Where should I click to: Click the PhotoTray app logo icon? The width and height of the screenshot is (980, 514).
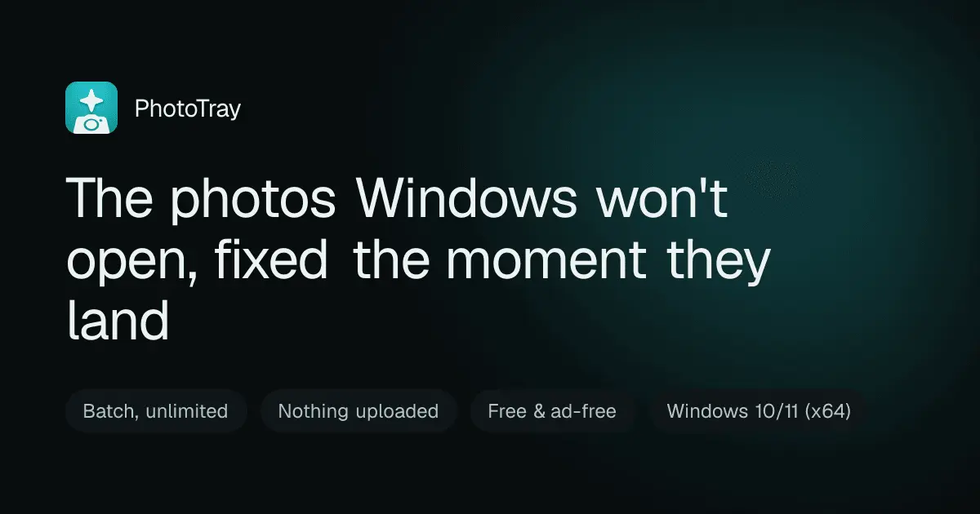[x=91, y=108]
